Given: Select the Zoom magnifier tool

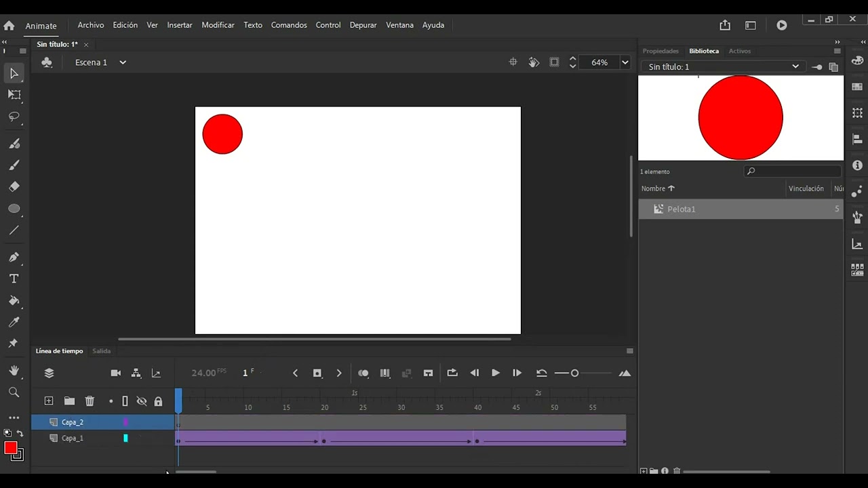Looking at the screenshot, I should click(14, 392).
